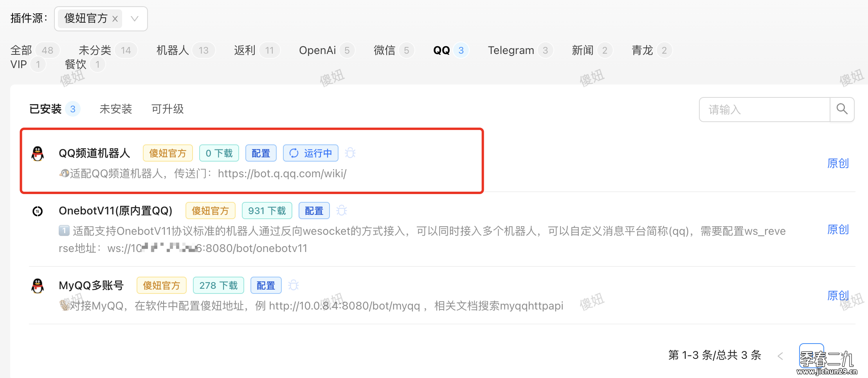Switch to the 未安装 tab
The width and height of the screenshot is (868, 378).
(x=116, y=109)
